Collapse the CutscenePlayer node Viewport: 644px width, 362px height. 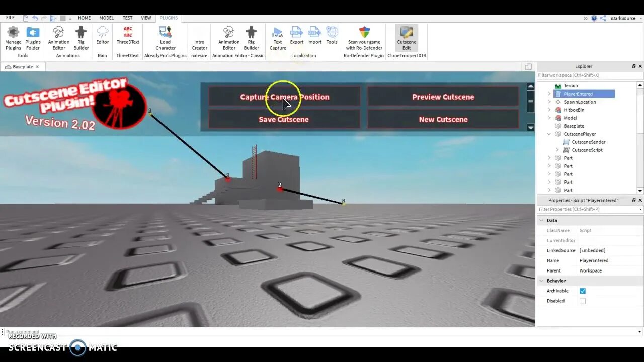point(549,134)
